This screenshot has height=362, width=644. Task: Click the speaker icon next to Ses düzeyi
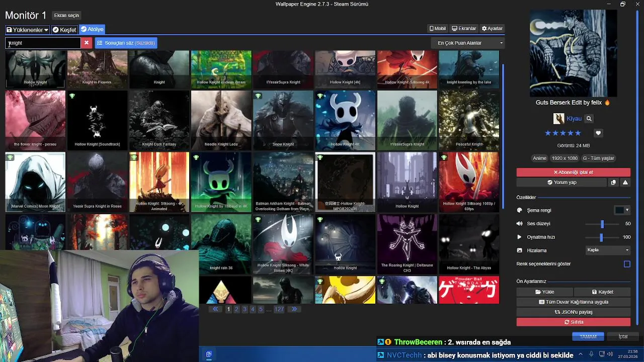(x=520, y=224)
